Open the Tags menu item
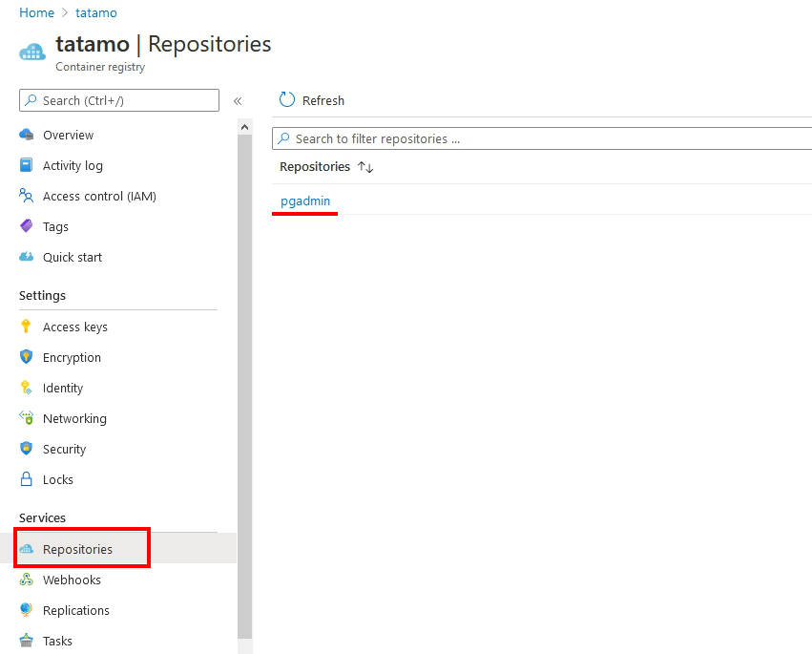The width and height of the screenshot is (812, 654). [55, 226]
